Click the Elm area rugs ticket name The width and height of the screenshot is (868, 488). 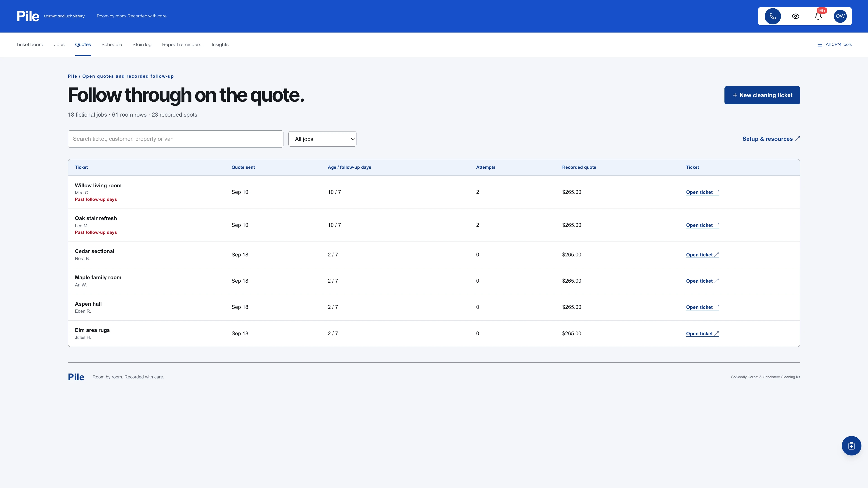click(92, 330)
